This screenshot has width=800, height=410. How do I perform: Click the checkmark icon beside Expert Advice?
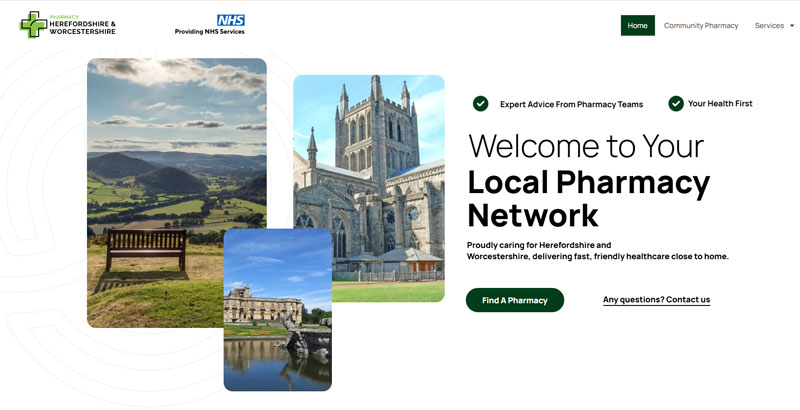pos(480,104)
